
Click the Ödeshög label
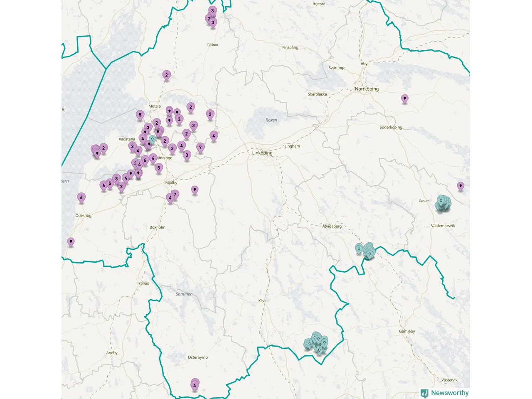coord(83,216)
